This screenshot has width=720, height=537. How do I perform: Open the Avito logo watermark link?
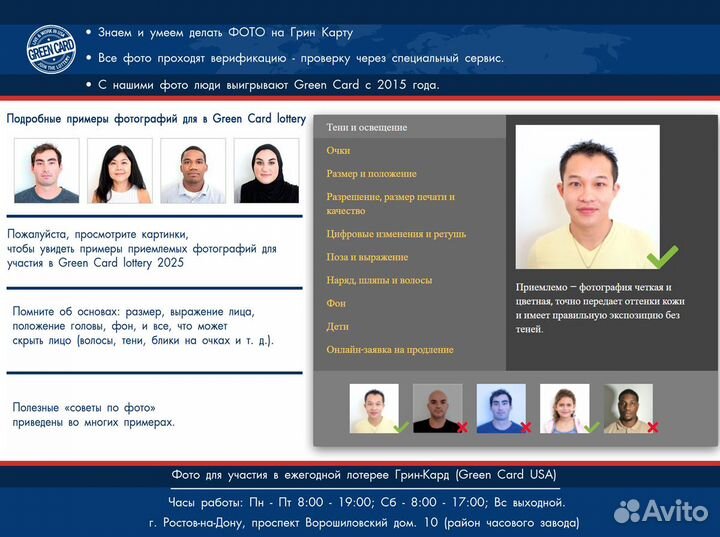click(661, 511)
